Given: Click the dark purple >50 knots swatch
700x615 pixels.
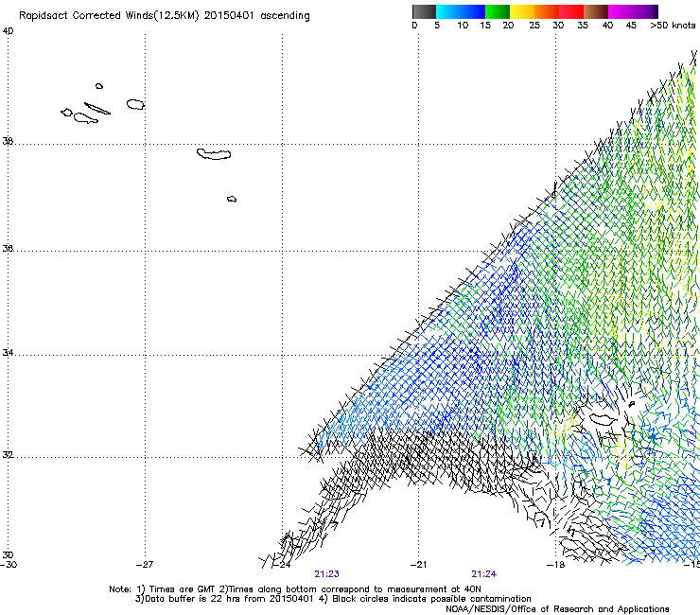Looking at the screenshot, I should point(656,11).
